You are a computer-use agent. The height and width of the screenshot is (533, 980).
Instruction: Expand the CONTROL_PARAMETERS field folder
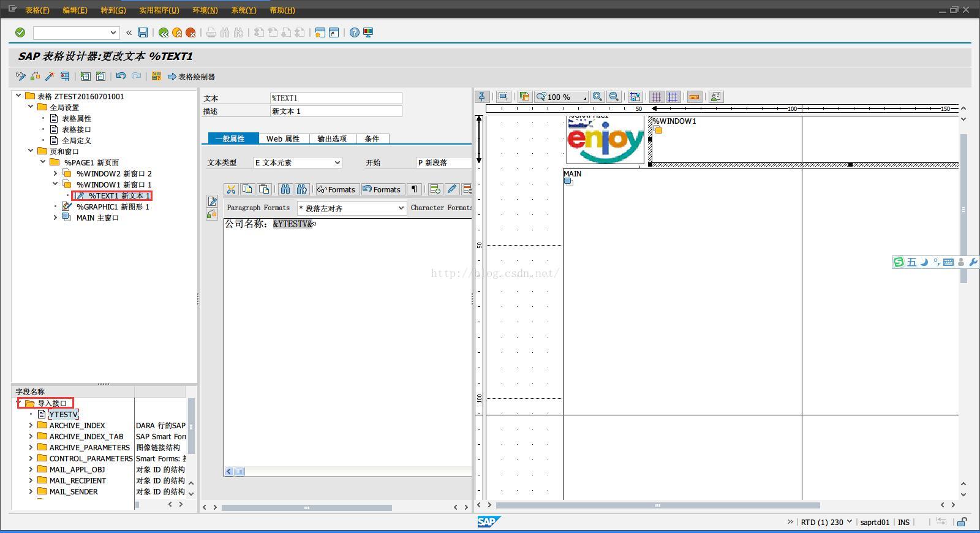31,458
